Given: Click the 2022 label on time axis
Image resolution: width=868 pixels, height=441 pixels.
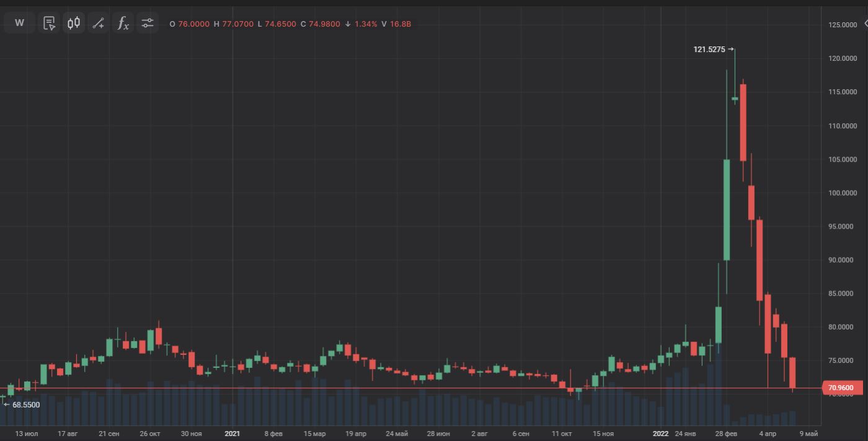Looking at the screenshot, I should (x=660, y=434).
